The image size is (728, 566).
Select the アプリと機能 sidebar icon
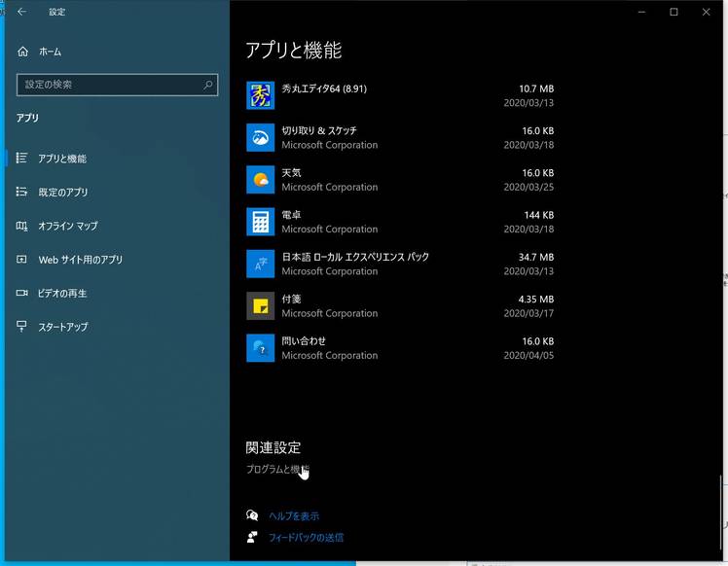click(21, 159)
